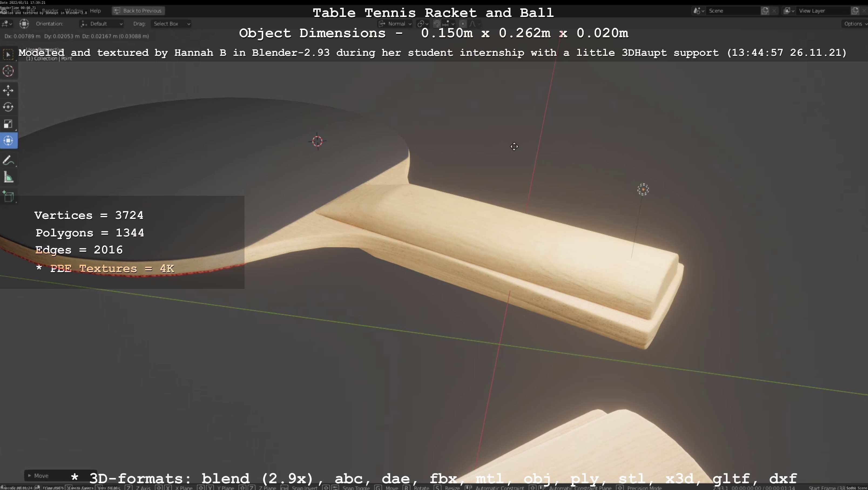Open the Render menu
The image size is (868, 490).
(50, 11)
